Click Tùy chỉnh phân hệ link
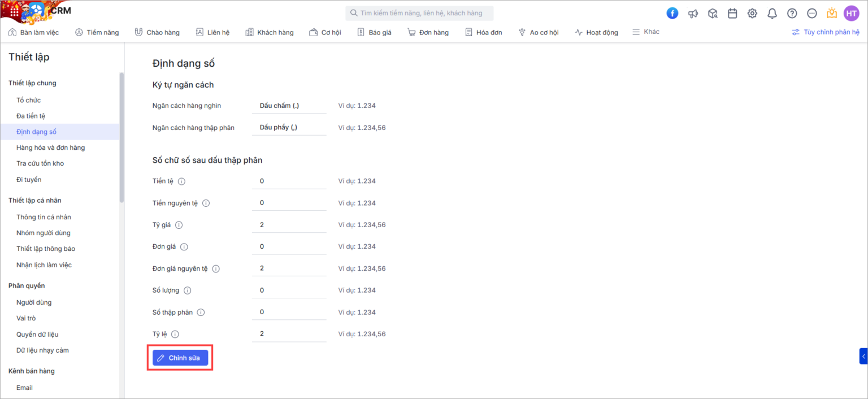The width and height of the screenshot is (868, 399). 826,32
